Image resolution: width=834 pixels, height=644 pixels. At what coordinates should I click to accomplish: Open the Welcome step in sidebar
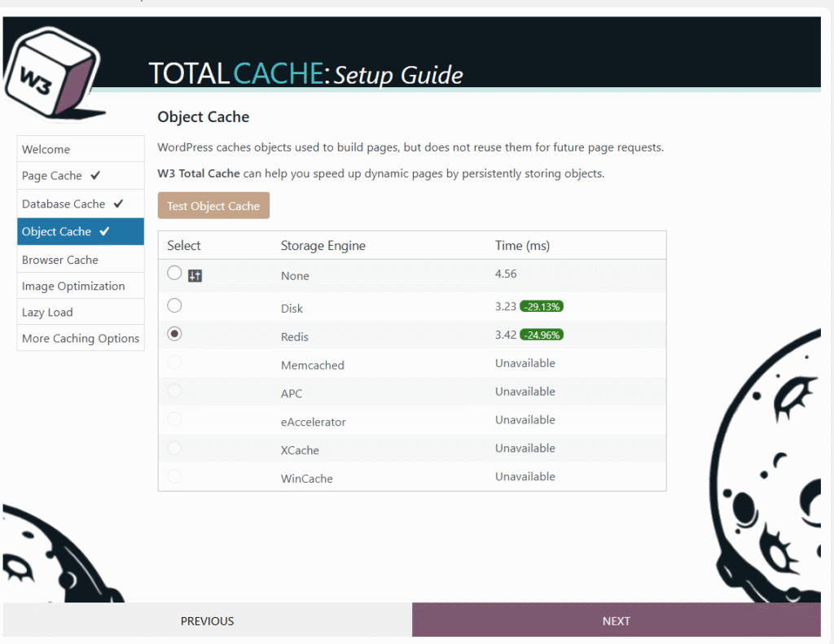[81, 149]
